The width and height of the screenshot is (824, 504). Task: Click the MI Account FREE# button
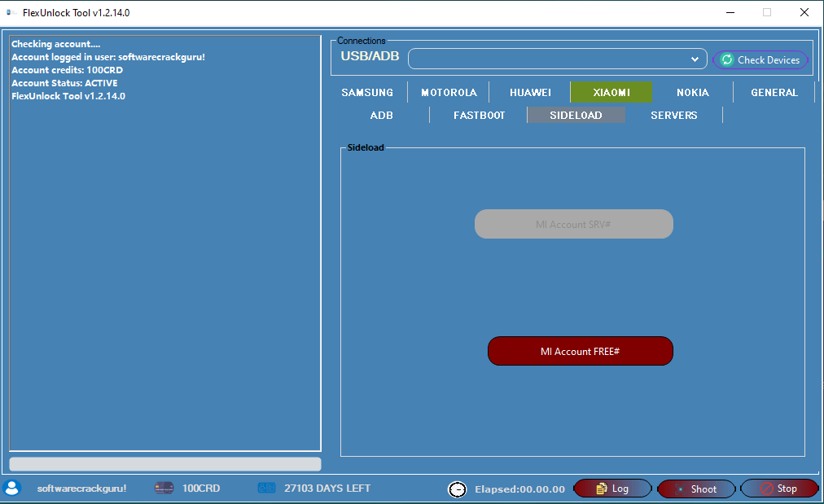point(580,351)
